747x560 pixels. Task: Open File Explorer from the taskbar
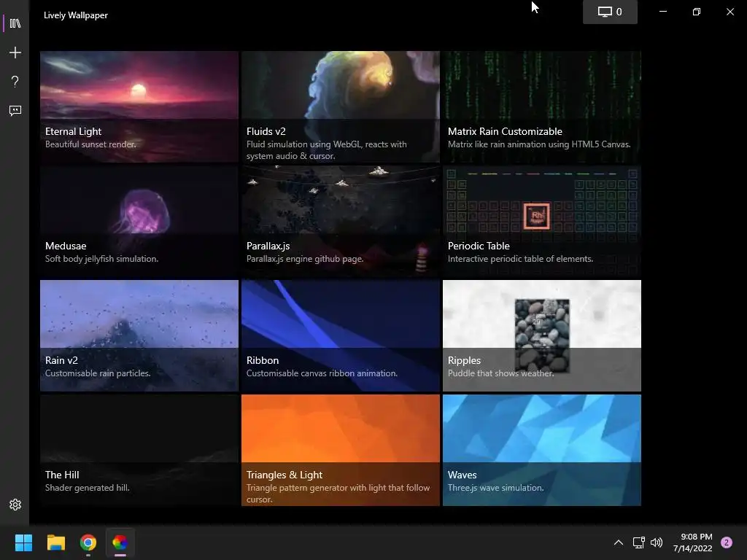pyautogui.click(x=55, y=542)
